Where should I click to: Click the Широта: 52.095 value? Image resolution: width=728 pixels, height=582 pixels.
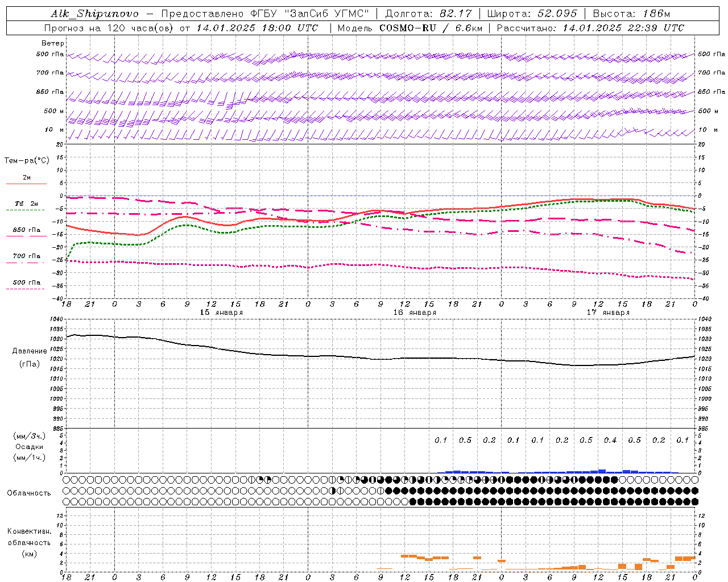(x=532, y=14)
